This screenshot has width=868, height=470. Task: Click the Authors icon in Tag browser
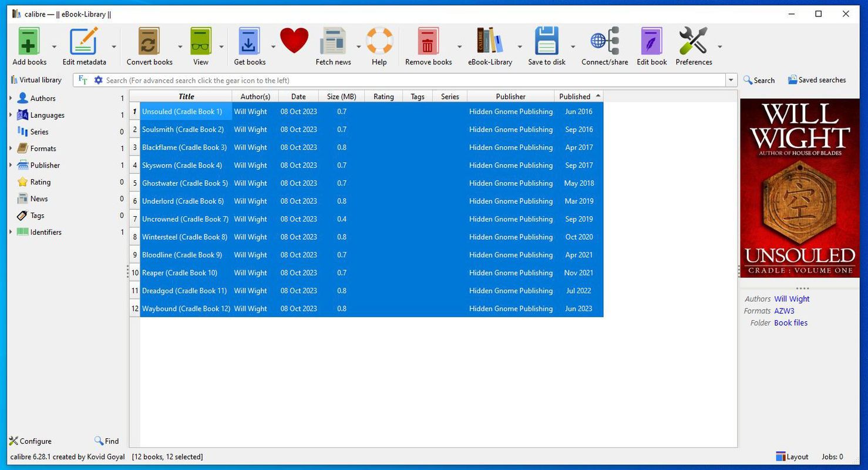22,98
